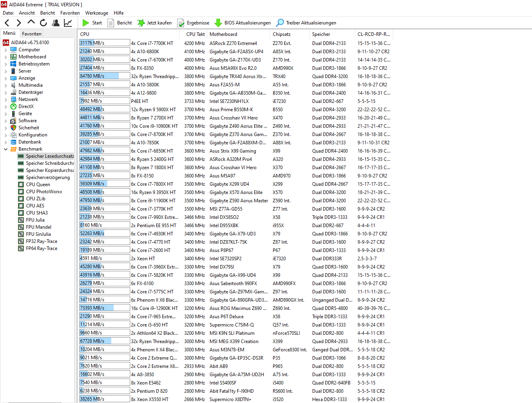Click the Ergebnisse results icon
Viewport: 532px width, 403px height.
181,23
